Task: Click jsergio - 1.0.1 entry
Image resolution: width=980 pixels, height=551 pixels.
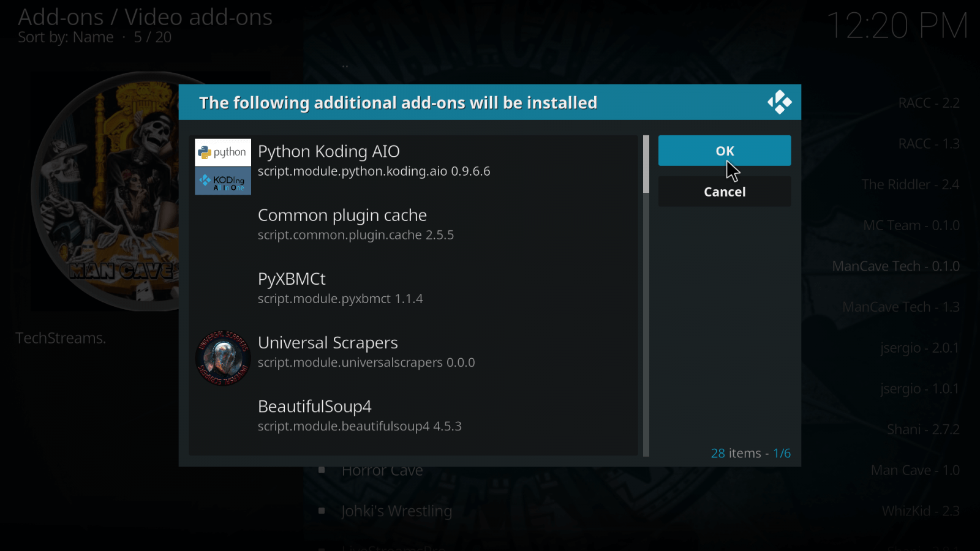Action: point(919,389)
